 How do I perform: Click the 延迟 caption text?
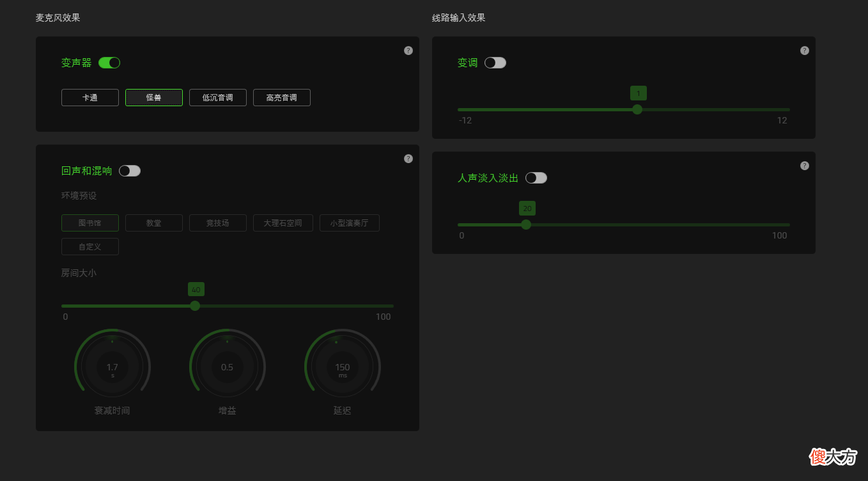click(x=343, y=411)
